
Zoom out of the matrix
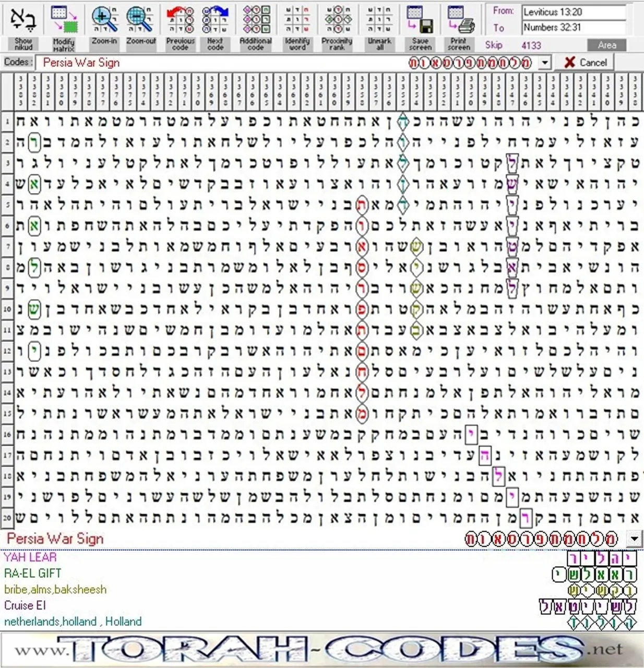pyautogui.click(x=140, y=19)
